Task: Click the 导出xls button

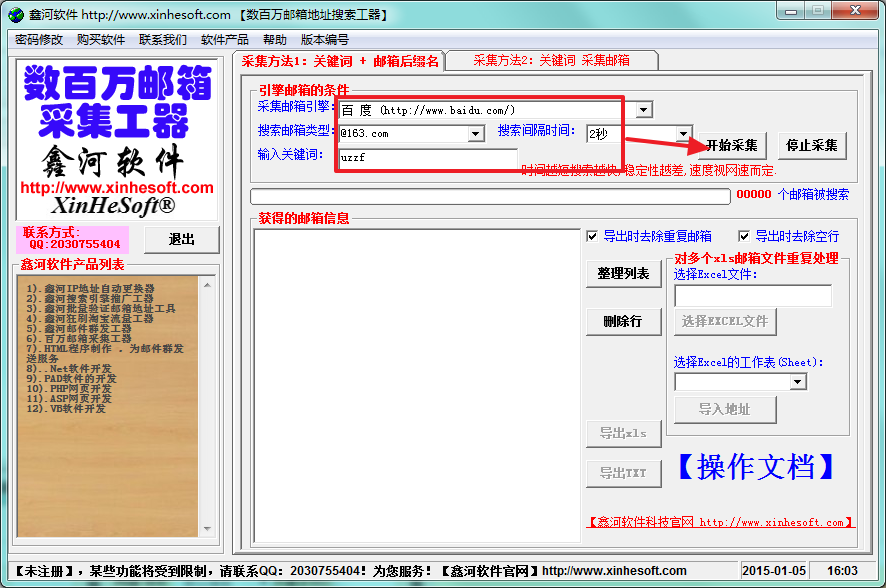Action: [x=624, y=434]
